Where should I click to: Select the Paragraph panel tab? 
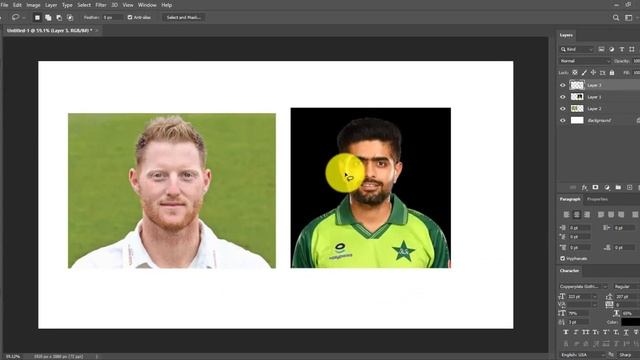569,199
